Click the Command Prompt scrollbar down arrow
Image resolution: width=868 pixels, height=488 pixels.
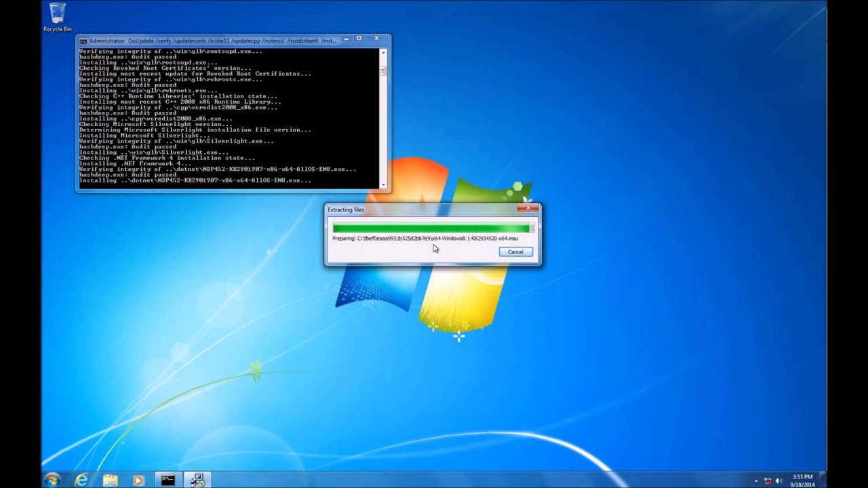click(383, 184)
